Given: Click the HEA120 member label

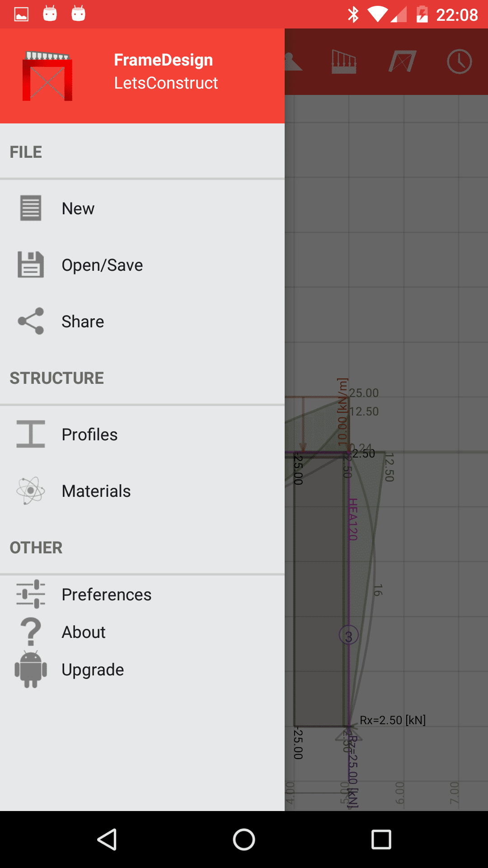Looking at the screenshot, I should point(353,519).
